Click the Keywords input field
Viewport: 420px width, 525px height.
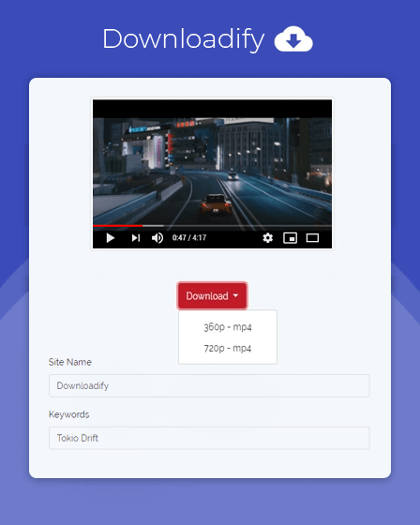point(209,438)
